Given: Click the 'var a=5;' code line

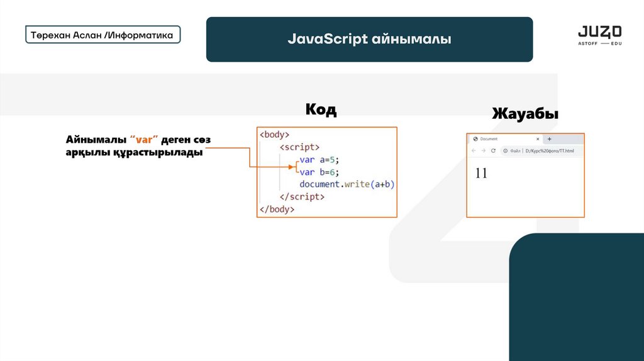Looking at the screenshot, I should coord(319,159).
